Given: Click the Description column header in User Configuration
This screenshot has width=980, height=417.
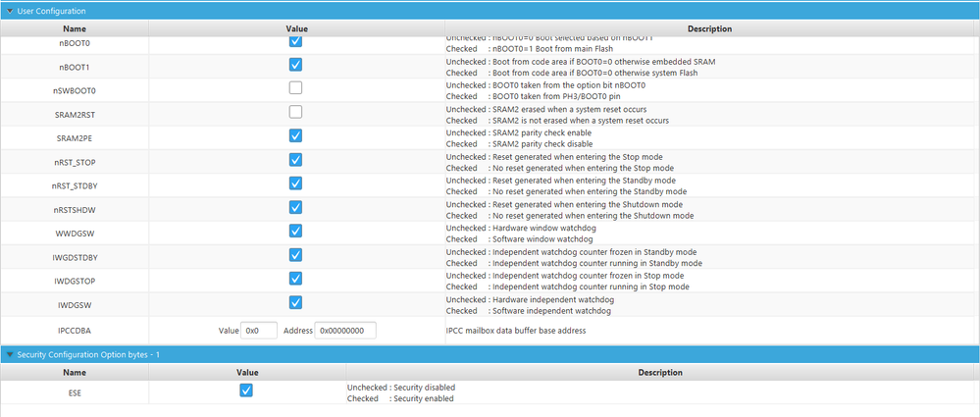Looking at the screenshot, I should pyautogui.click(x=709, y=28).
